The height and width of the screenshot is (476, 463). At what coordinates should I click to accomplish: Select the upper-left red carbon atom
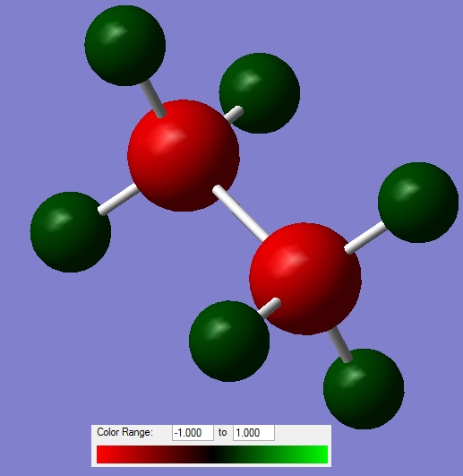pyautogui.click(x=184, y=155)
